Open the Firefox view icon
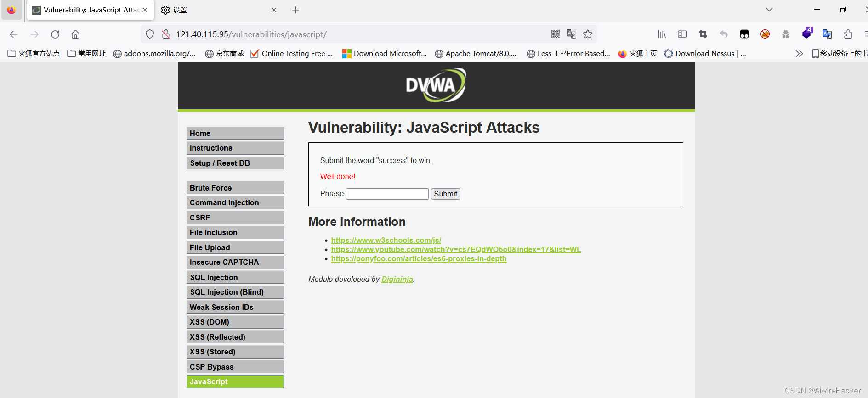Screen dimensions: 868x398 click(11, 10)
